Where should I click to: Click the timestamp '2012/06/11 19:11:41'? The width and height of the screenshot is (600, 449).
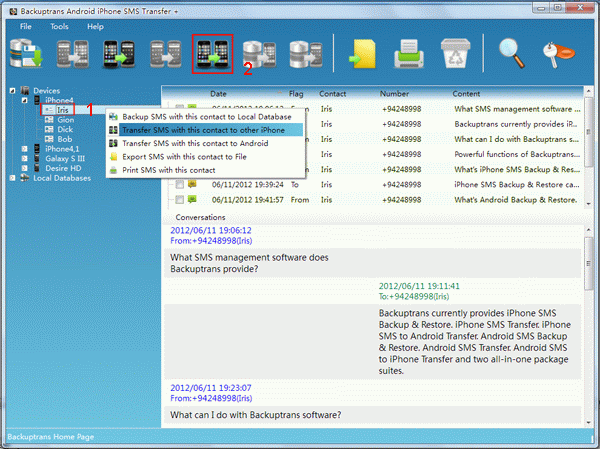click(419, 286)
